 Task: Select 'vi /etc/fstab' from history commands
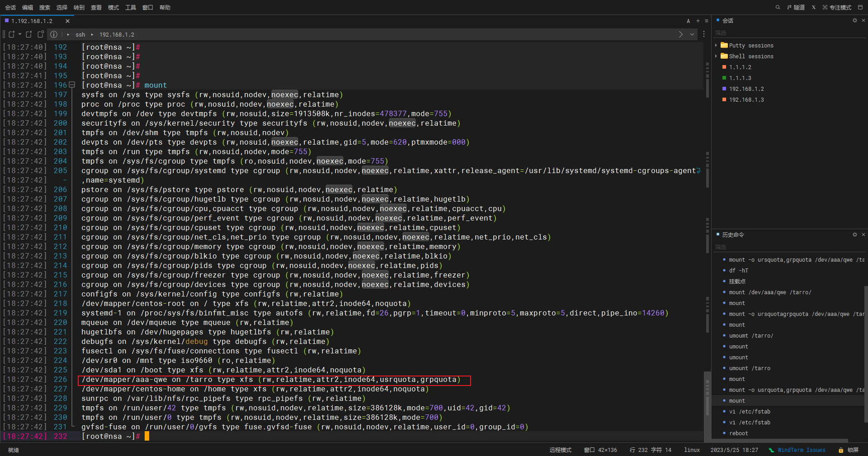(x=750, y=411)
